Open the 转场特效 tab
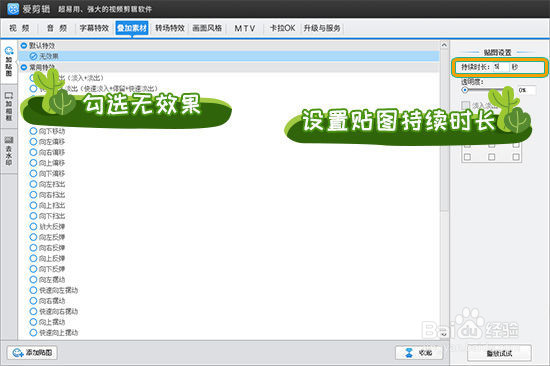The image size is (550, 366). coord(170,28)
